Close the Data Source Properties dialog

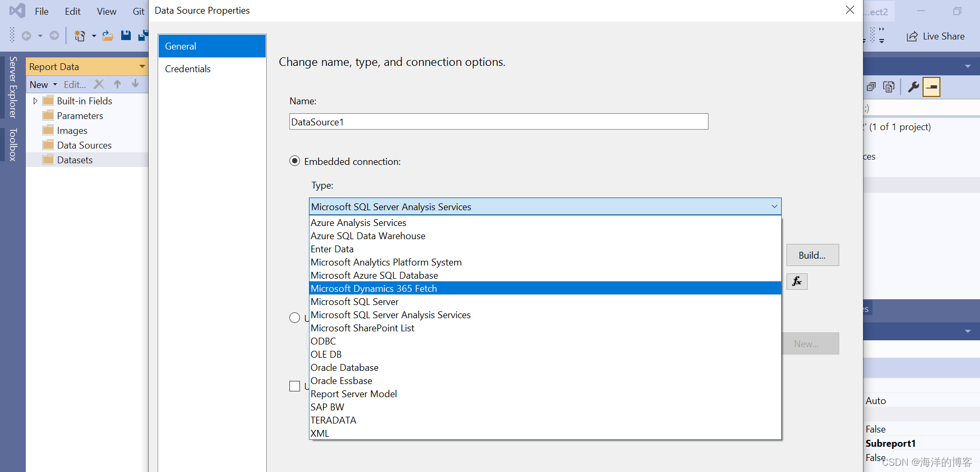[850, 10]
